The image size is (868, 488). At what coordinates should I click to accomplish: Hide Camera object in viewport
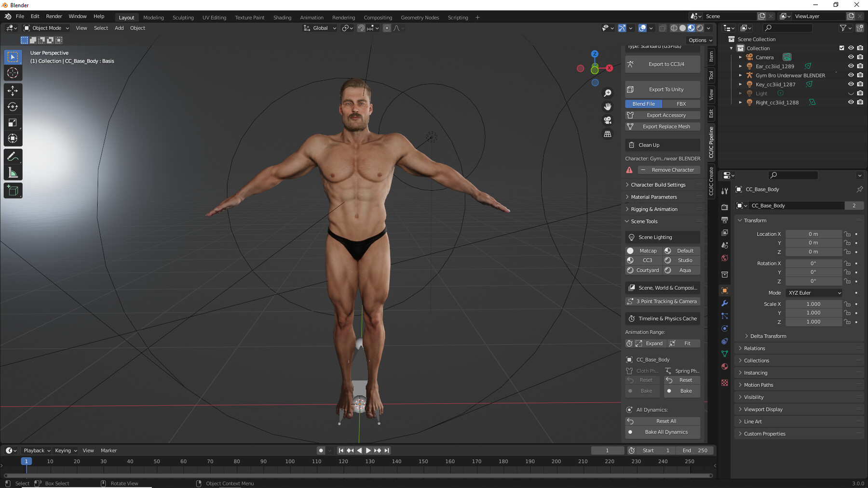851,57
